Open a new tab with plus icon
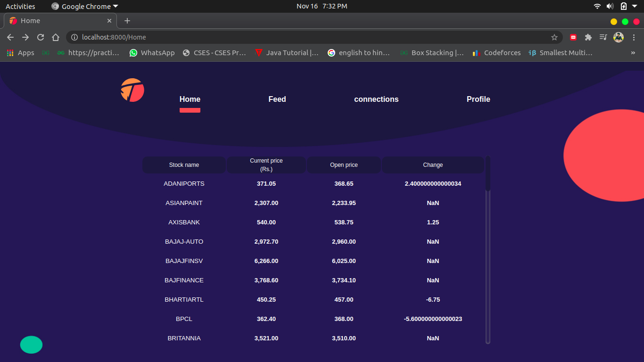The width and height of the screenshot is (644, 362). tap(127, 21)
